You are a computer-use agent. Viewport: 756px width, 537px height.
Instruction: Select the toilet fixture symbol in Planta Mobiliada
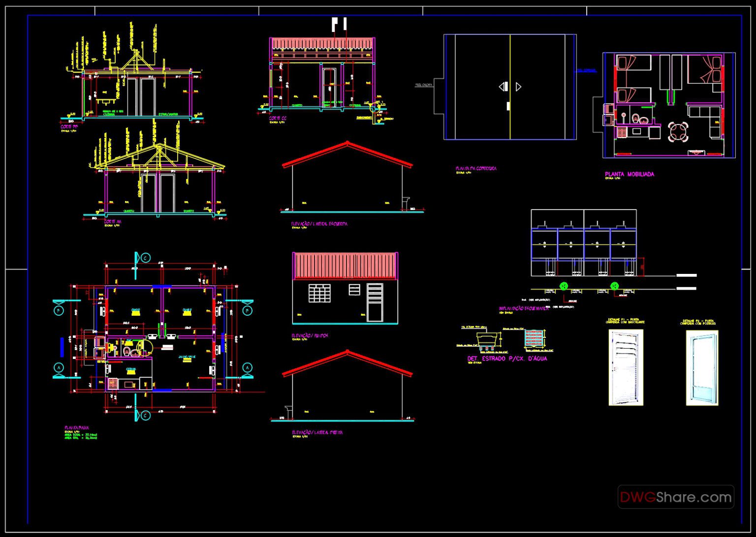(635, 119)
